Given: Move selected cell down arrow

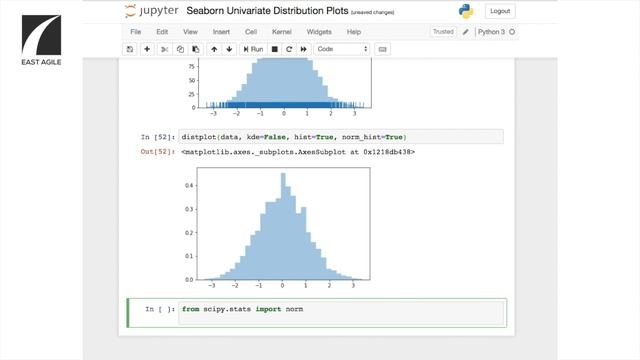Looking at the screenshot, I should [x=229, y=49].
